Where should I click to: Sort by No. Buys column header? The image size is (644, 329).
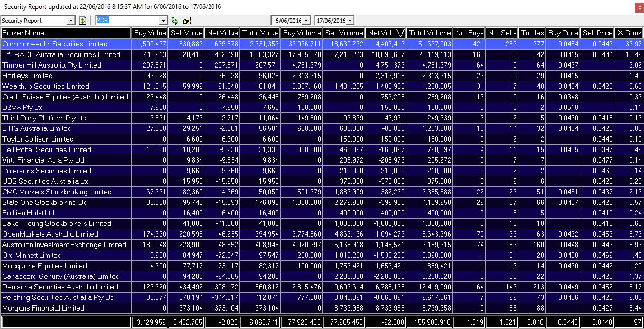tap(469, 33)
